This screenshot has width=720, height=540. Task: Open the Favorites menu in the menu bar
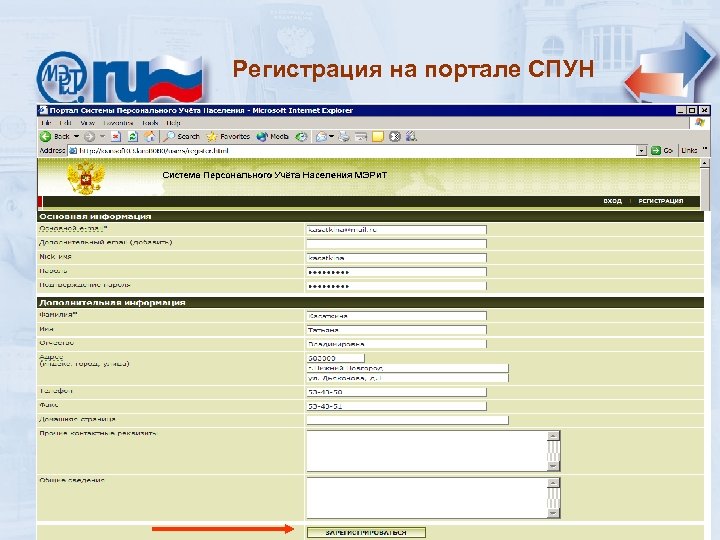[x=118, y=123]
